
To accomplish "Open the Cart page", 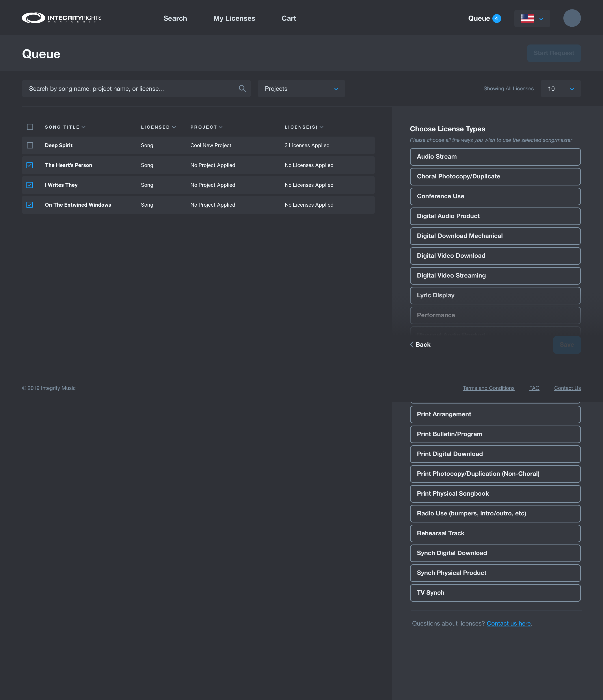I will coord(289,18).
